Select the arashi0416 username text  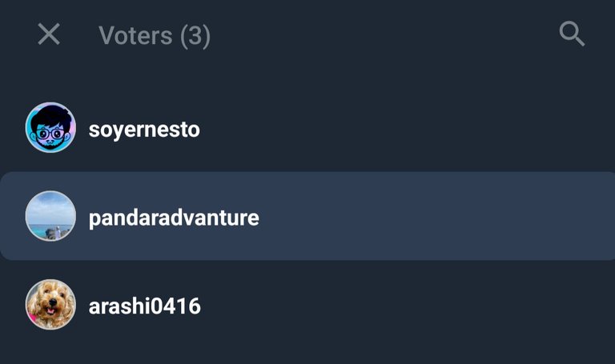[x=144, y=306]
